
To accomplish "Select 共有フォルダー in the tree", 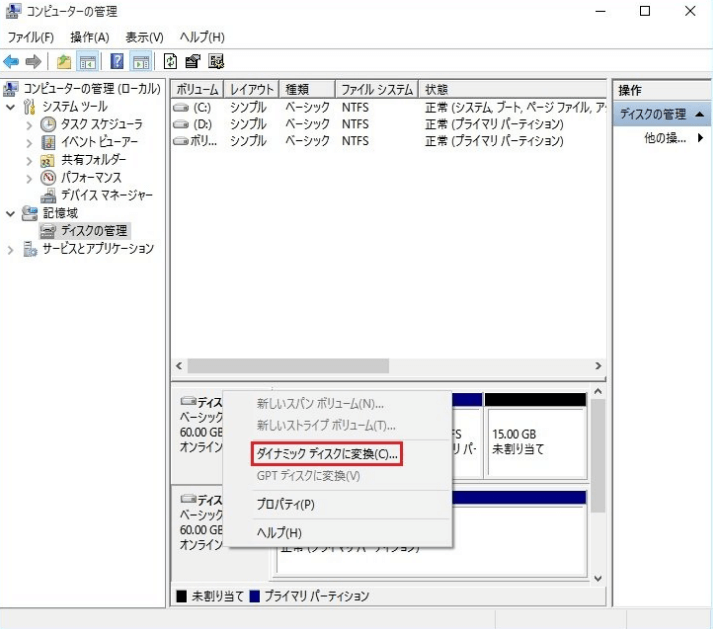I will pyautogui.click(x=94, y=160).
